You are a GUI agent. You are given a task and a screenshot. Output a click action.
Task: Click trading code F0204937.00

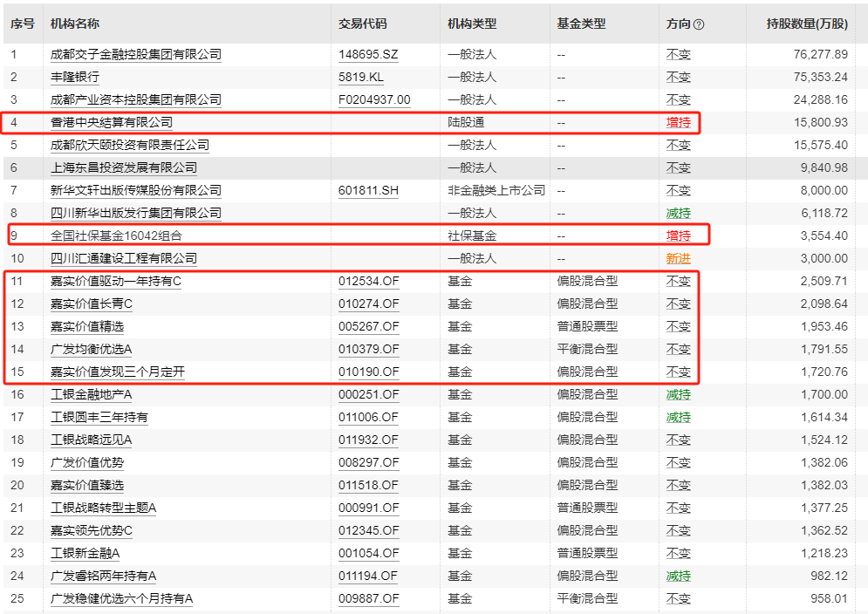[374, 99]
